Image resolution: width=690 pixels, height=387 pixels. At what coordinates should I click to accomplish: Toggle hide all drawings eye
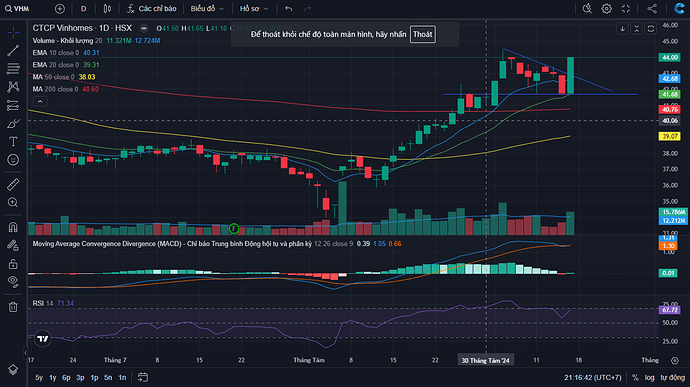13,282
